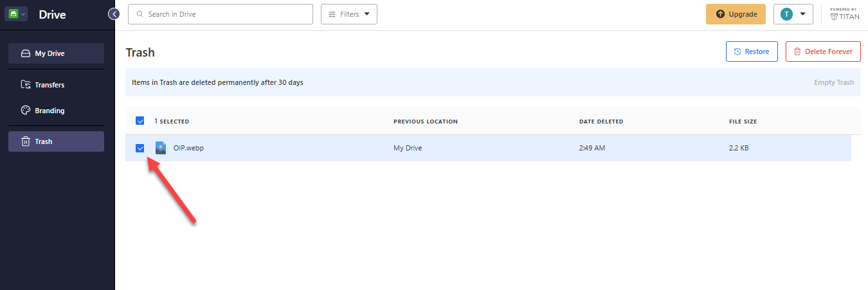
Task: Click the Trash page heading
Action: tap(140, 52)
